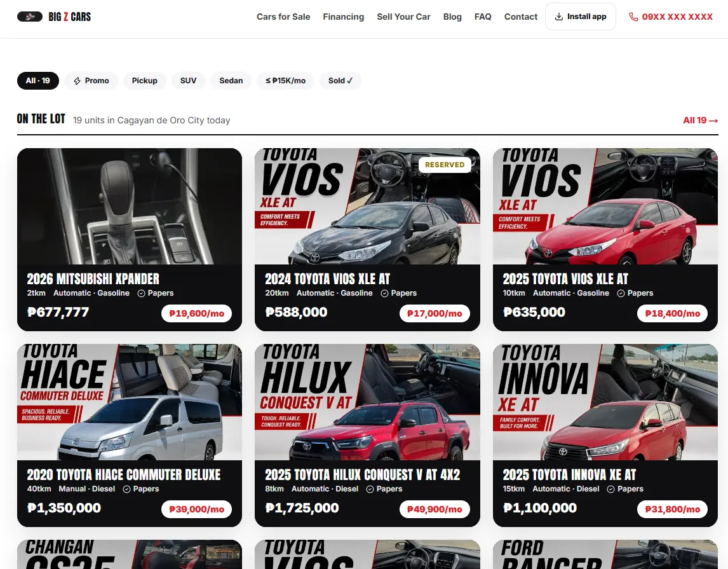This screenshot has height=569, width=728.
Task: Filter listings by Sedan
Action: click(x=231, y=81)
